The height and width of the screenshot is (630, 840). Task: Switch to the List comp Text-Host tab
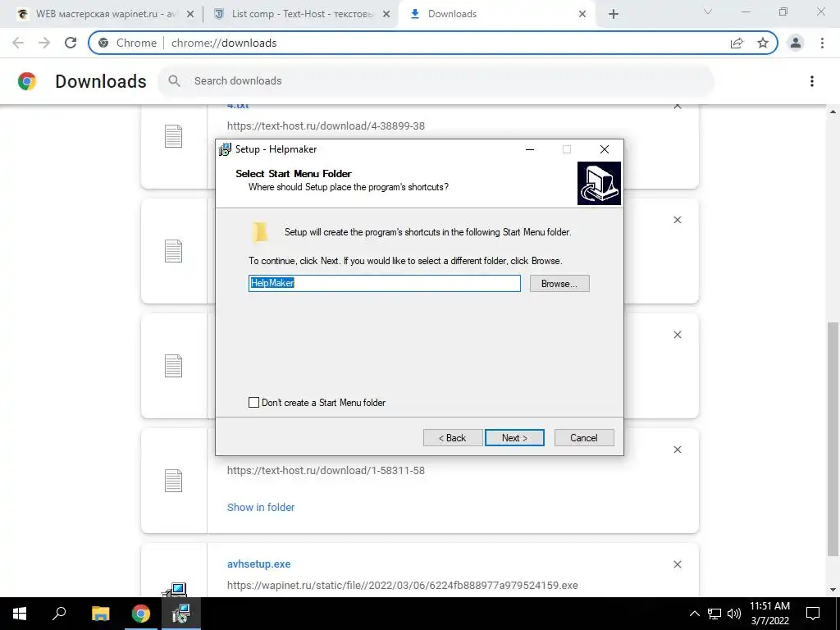point(301,14)
